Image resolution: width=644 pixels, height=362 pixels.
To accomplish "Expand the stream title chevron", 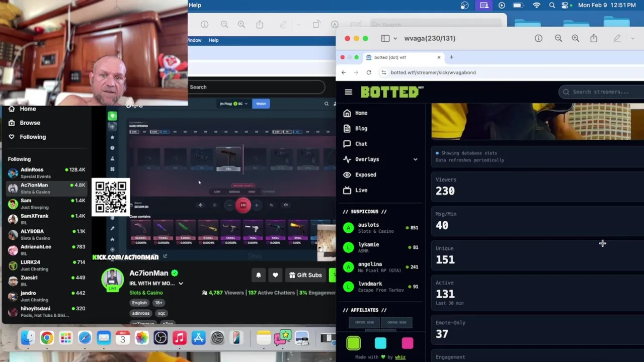I will click(181, 284).
